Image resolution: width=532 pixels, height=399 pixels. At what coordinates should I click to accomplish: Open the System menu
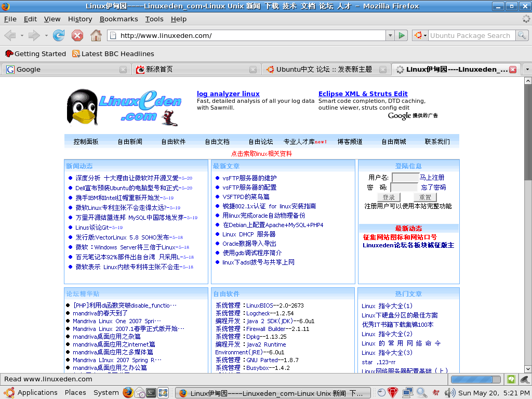106,393
